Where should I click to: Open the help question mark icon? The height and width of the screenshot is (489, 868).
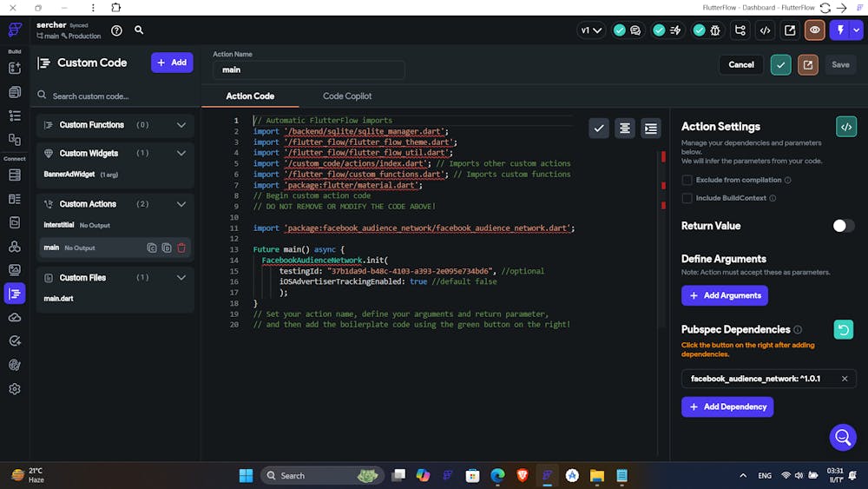point(116,30)
